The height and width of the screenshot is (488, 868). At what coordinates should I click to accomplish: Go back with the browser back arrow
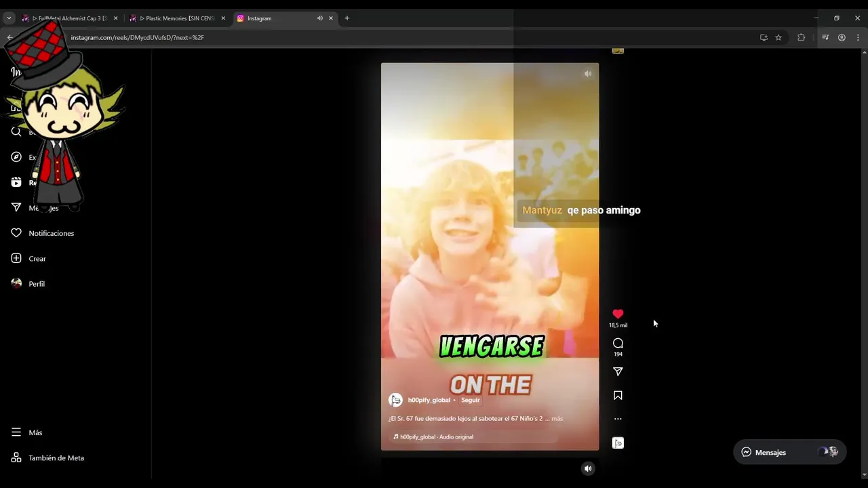point(10,37)
